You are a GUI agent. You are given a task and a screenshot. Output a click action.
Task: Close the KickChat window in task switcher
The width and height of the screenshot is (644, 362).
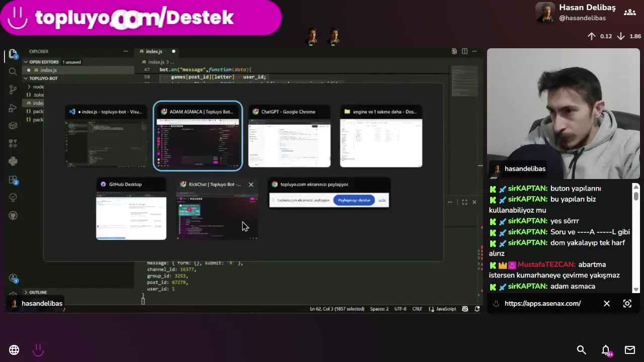coord(251,185)
